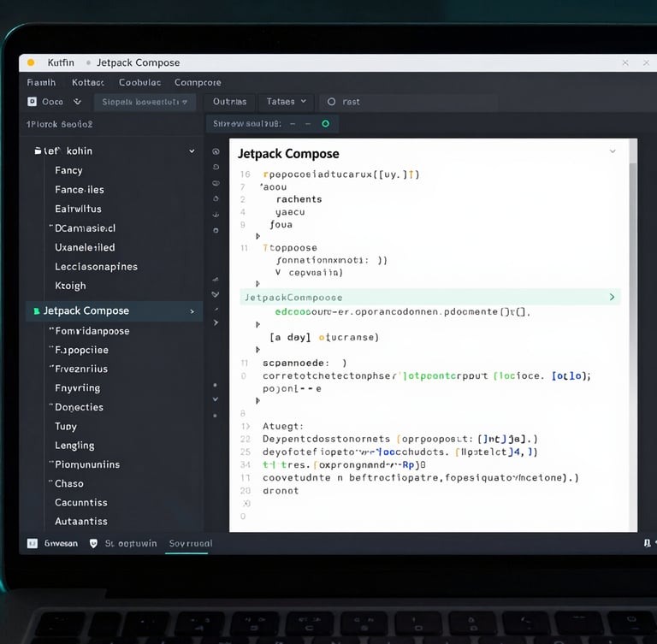657x644 pixels.
Task: Collapse the kolıin folder chevron
Action: (192, 151)
